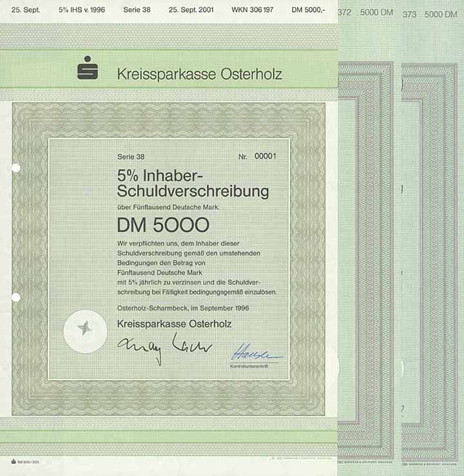The width and height of the screenshot is (464, 476).
Task: Click the large Sparkasse S logo in header
Action: point(88,68)
